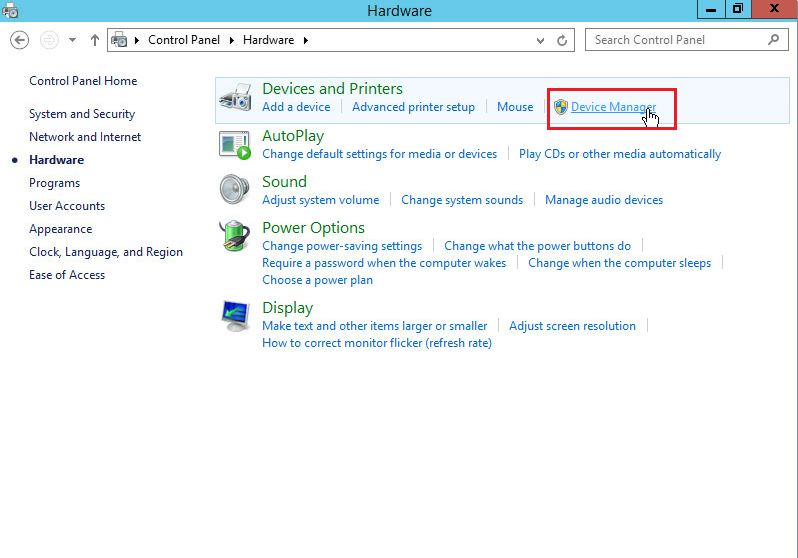Go to System and Security
The height and width of the screenshot is (558, 798).
tap(82, 114)
